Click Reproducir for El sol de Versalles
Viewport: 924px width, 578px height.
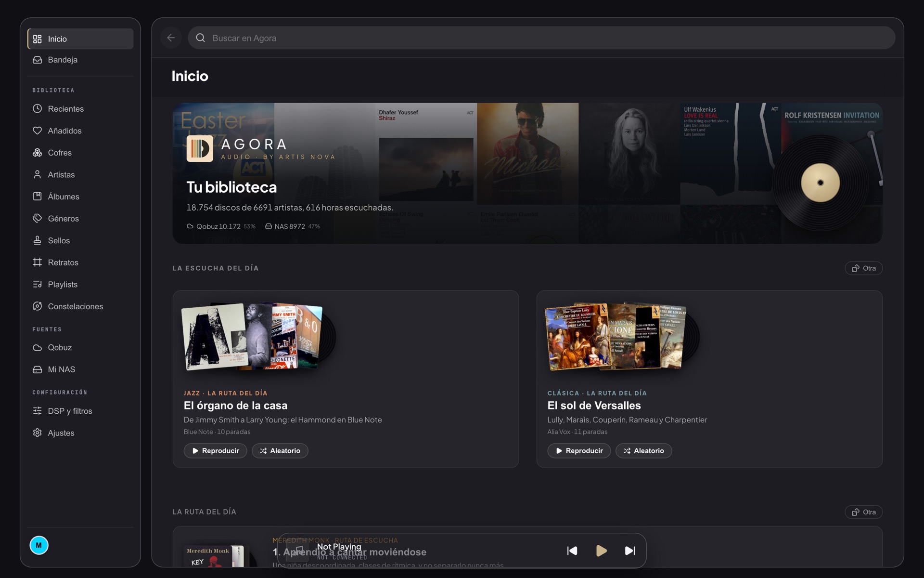(x=579, y=451)
